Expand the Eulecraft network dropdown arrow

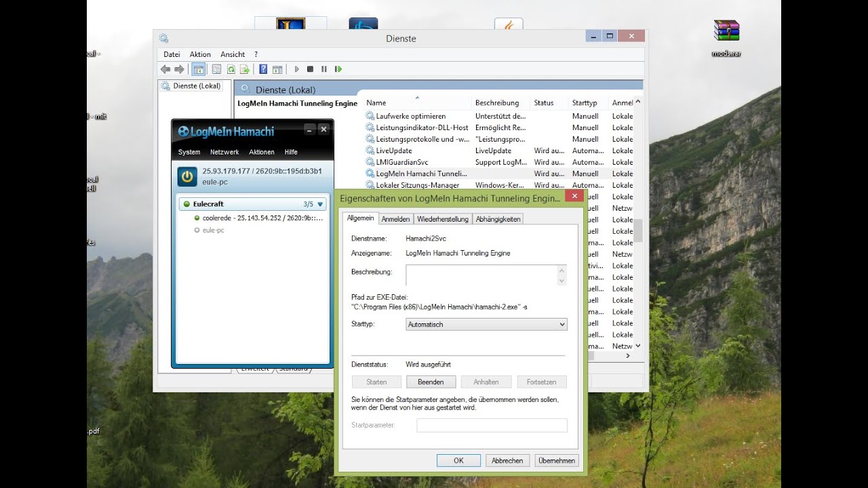(x=321, y=204)
